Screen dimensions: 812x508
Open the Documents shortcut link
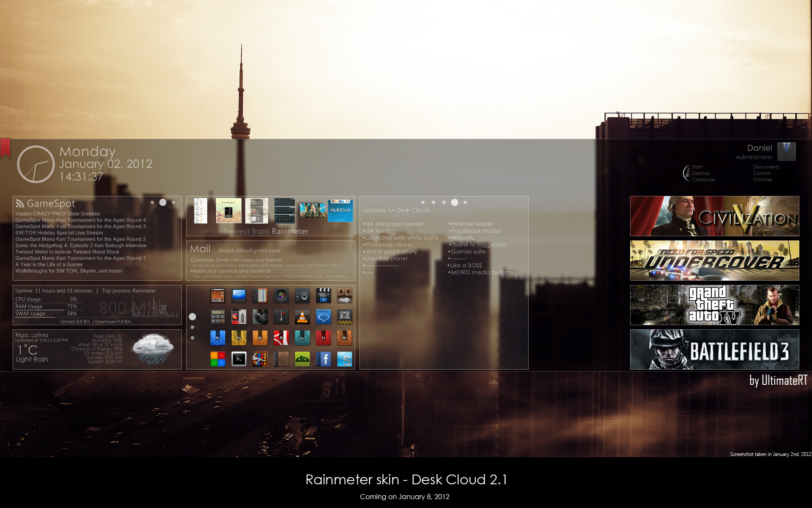point(766,167)
